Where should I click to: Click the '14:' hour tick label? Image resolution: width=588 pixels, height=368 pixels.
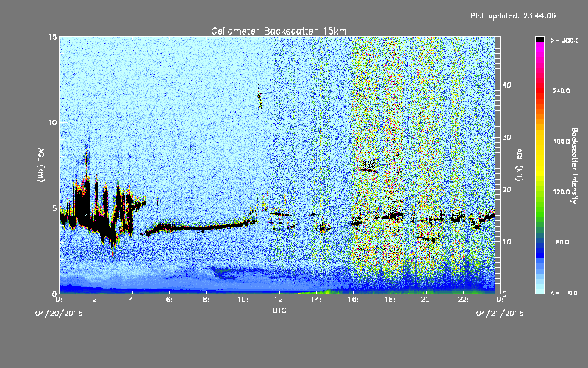pos(317,300)
